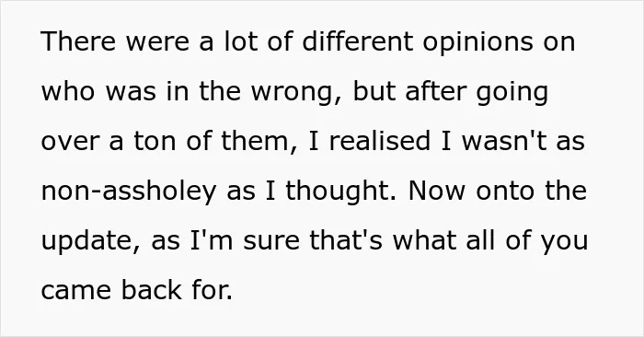Viewport: 644px width, 337px height.
Task: Click the word "Now" in fourth line
Action: (x=437, y=191)
